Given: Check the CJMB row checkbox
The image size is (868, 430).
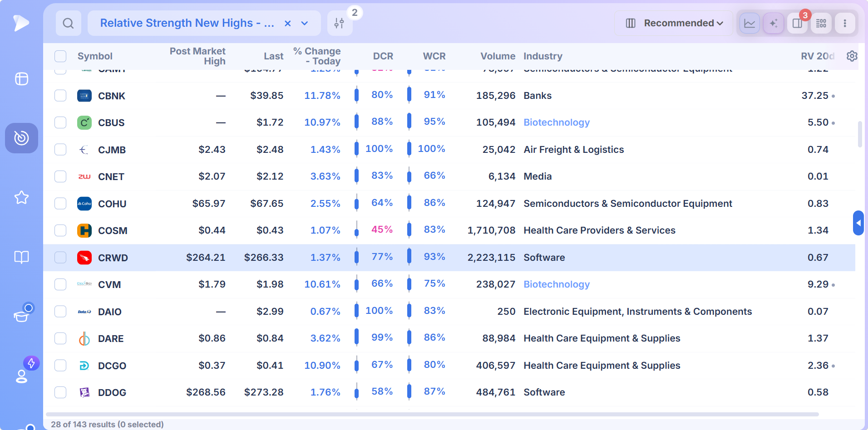Looking at the screenshot, I should coord(60,150).
